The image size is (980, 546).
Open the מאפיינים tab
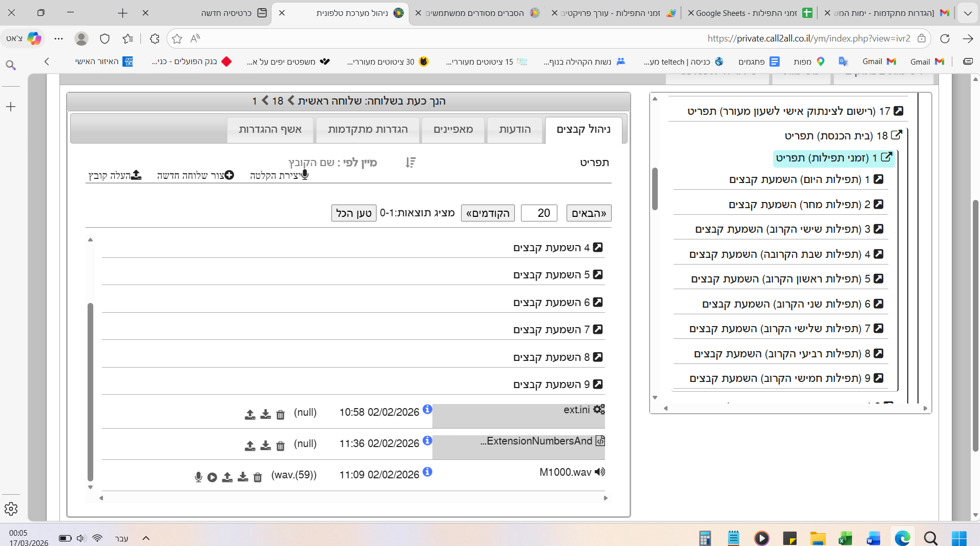(453, 130)
